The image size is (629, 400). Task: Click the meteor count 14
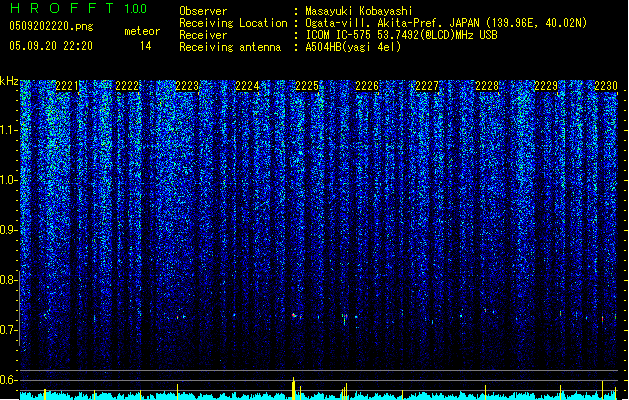point(146,46)
